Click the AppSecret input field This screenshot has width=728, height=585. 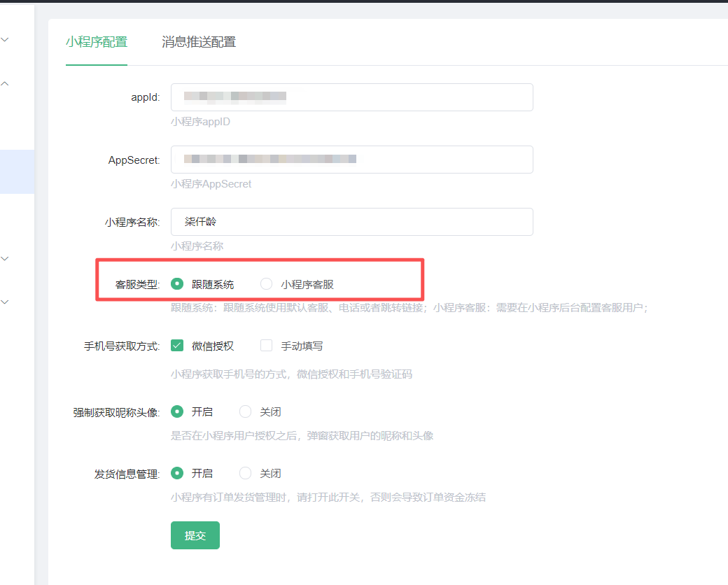tap(352, 160)
